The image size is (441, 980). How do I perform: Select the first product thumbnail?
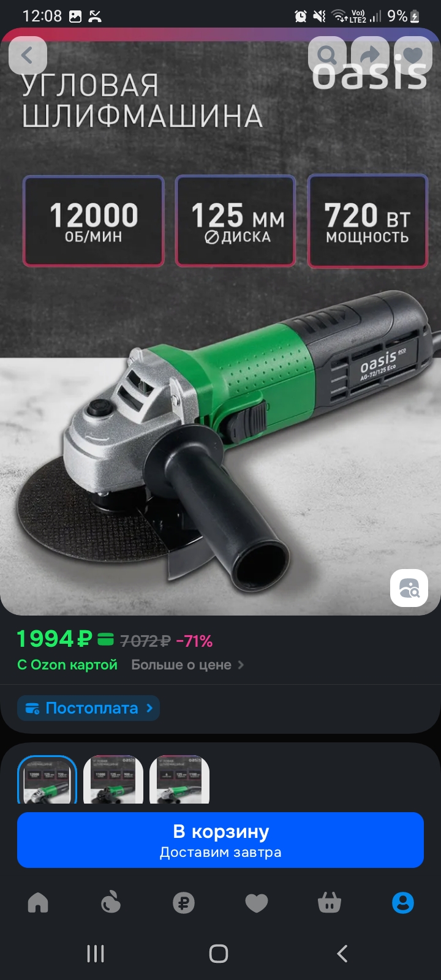pos(47,779)
